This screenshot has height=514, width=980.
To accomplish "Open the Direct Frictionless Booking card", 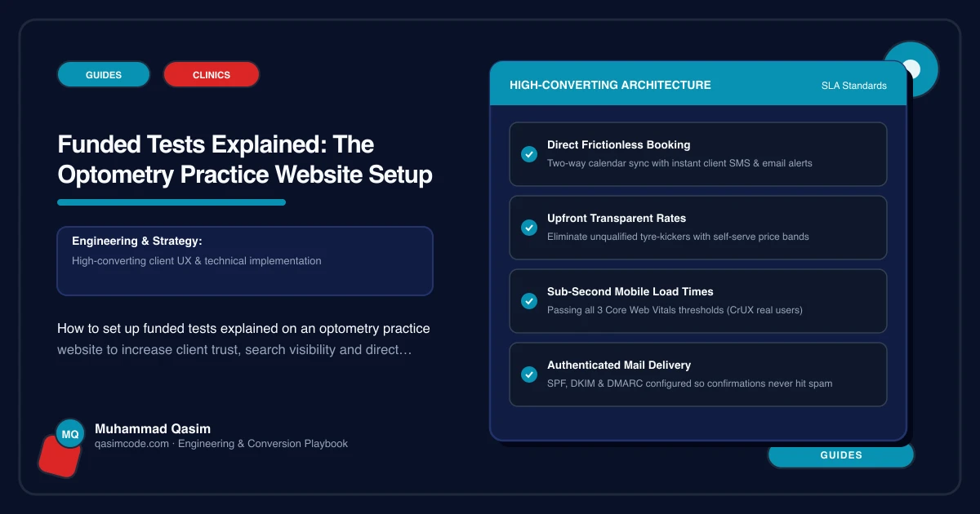I will pos(698,154).
